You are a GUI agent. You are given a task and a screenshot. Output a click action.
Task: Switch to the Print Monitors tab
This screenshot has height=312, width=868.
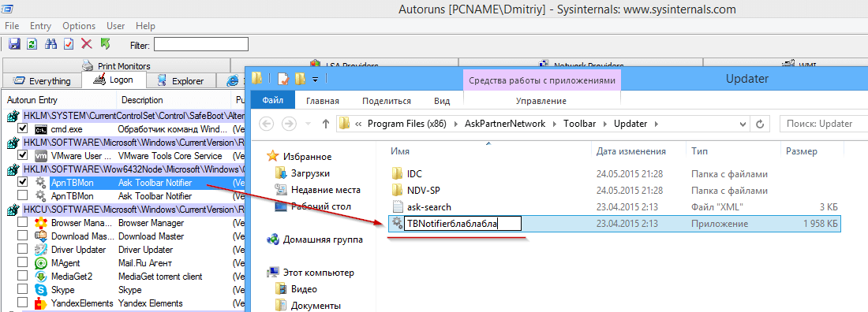click(x=116, y=66)
